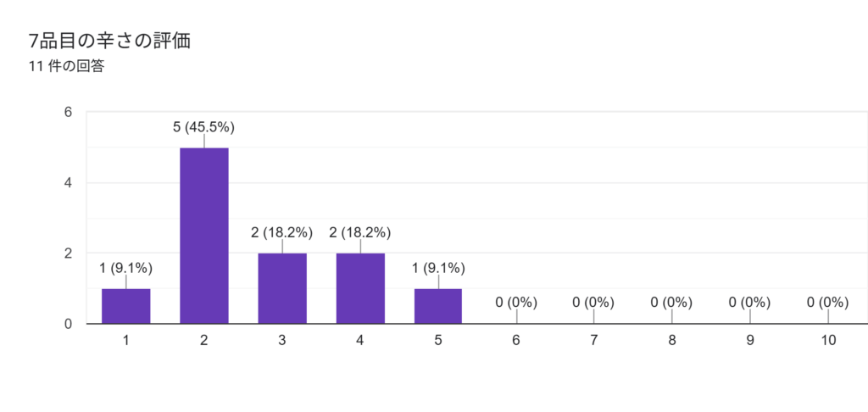Click the 1 (9.1%) label above bar 5

coord(438,268)
